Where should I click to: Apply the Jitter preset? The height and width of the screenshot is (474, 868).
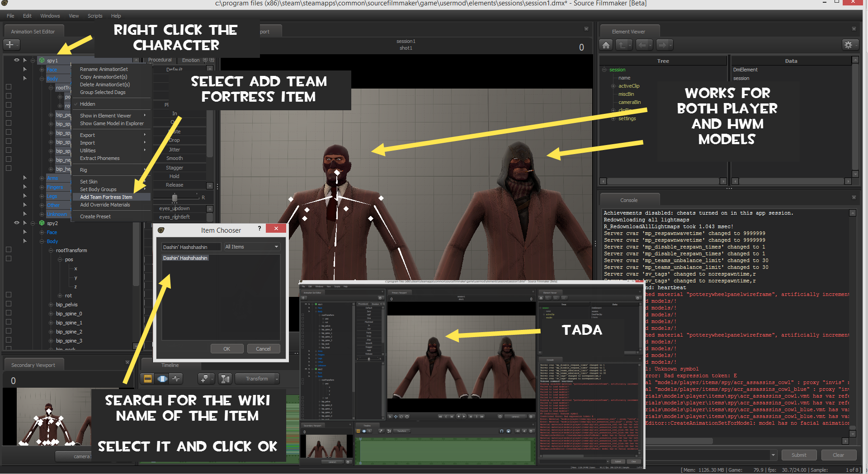[175, 150]
